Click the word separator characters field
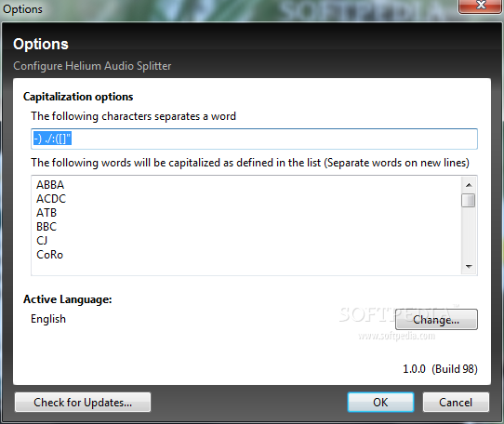 click(254, 139)
